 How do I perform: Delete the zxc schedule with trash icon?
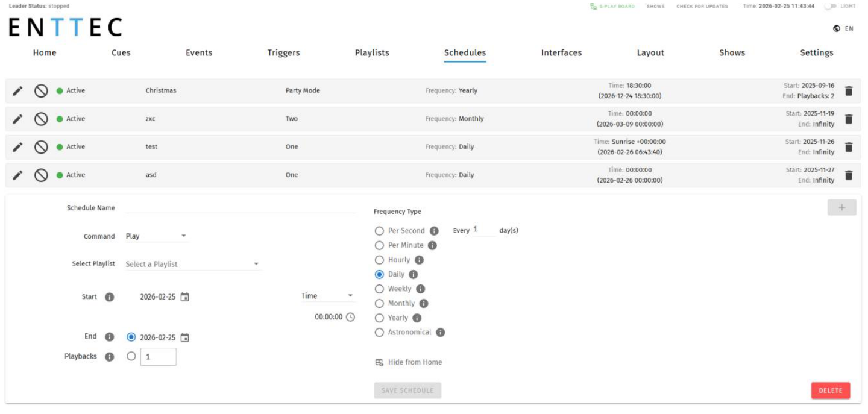[x=849, y=119]
